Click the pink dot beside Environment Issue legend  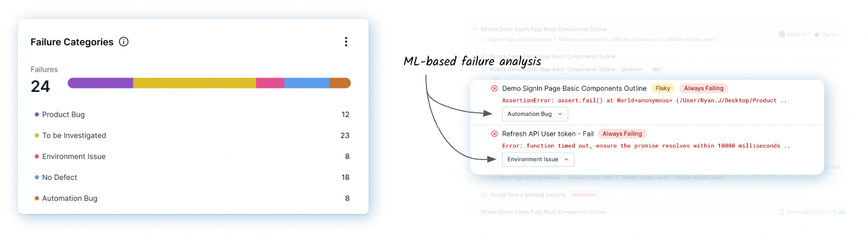(37, 156)
